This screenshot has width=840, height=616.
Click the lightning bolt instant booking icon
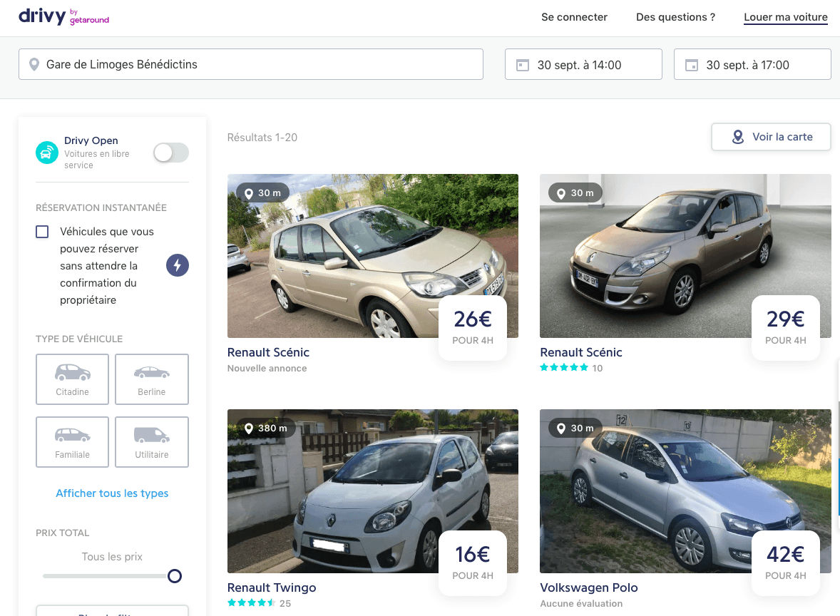point(178,265)
